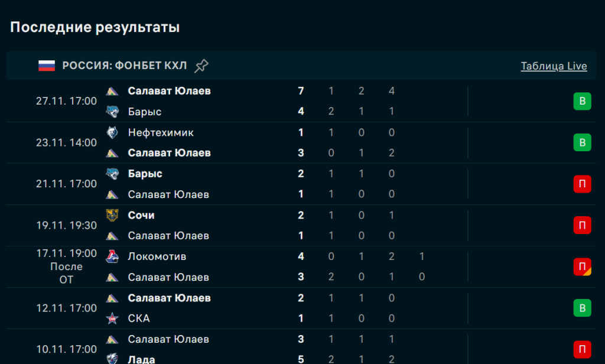This screenshot has width=605, height=364.
Task: Click the Салават Юлаев logo in 27.11 match
Action: (112, 91)
